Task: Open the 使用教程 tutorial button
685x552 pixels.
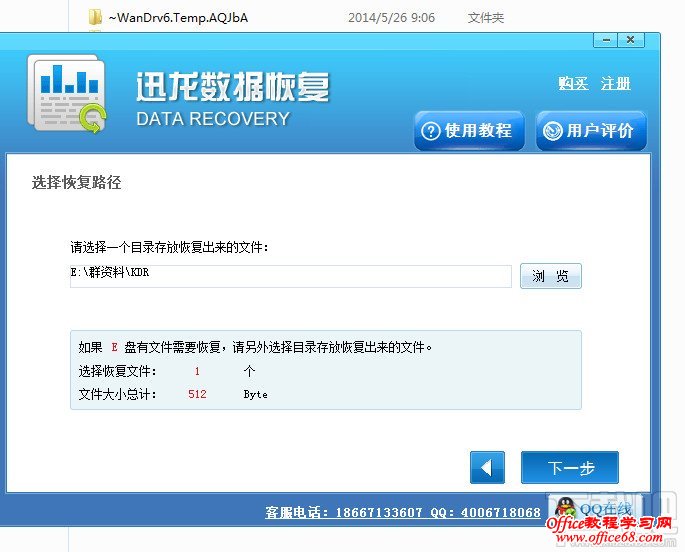Action: pyautogui.click(x=469, y=131)
